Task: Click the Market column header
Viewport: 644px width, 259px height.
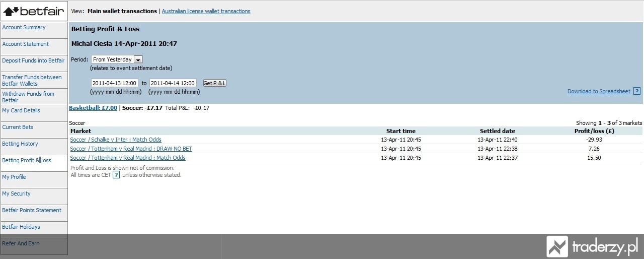Action: (81, 131)
